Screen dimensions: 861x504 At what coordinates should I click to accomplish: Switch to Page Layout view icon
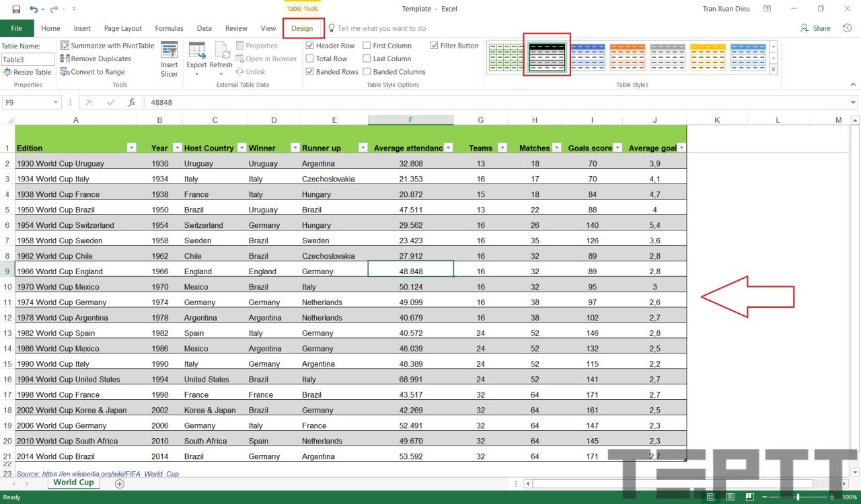tap(731, 497)
